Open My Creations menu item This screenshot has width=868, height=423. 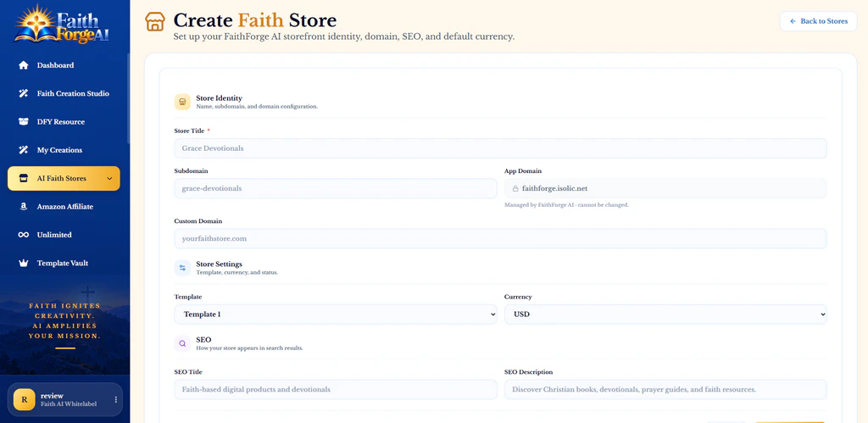64,150
